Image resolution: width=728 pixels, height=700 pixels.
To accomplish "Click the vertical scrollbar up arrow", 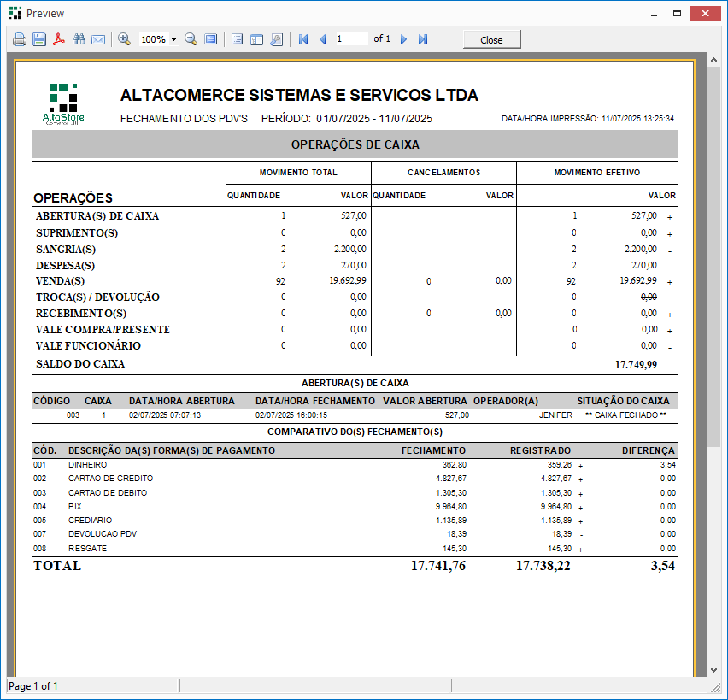I will pos(714,60).
